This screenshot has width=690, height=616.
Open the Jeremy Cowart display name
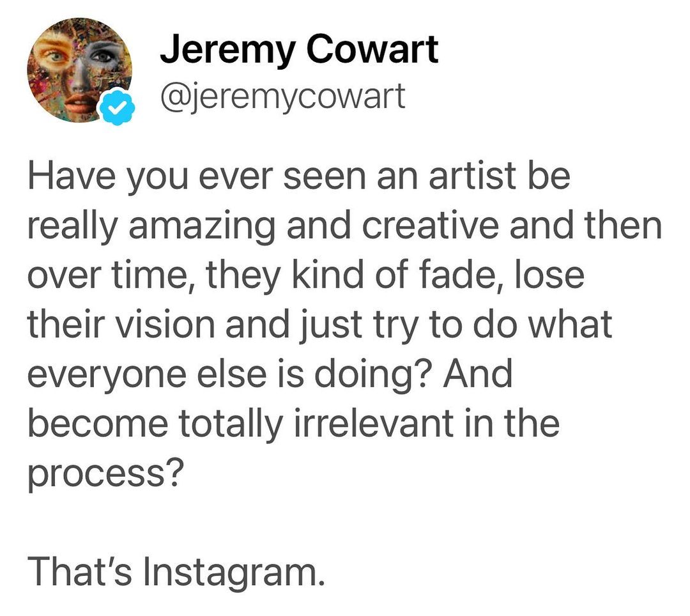[299, 49]
